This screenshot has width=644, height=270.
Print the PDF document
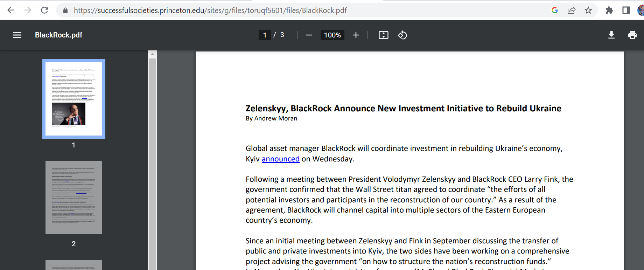click(632, 35)
